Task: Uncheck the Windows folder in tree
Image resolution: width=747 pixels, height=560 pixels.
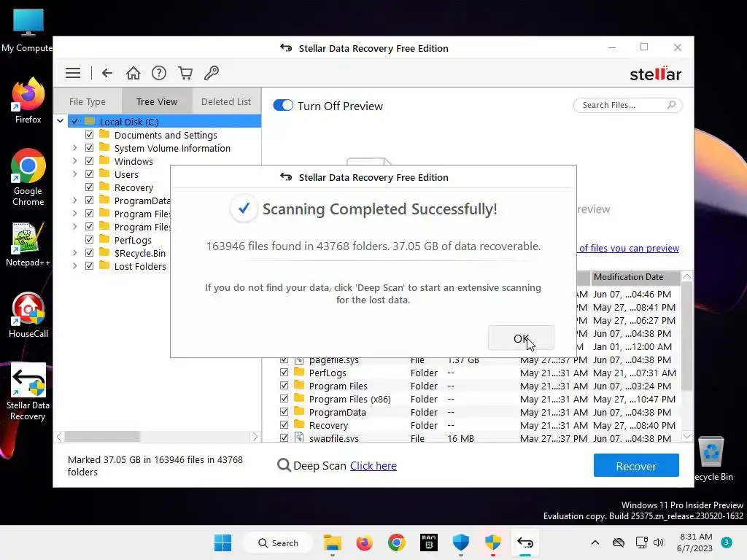Action: pyautogui.click(x=89, y=161)
